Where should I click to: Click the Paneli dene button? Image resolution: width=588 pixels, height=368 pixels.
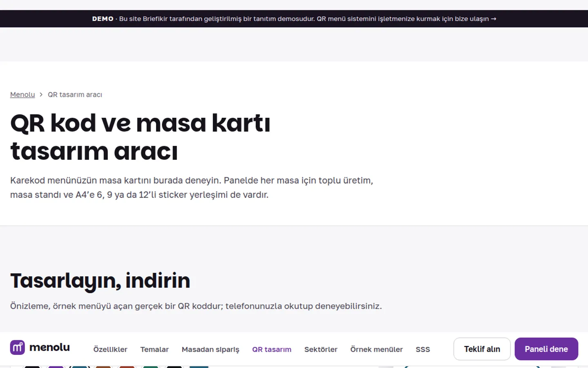[x=546, y=349]
